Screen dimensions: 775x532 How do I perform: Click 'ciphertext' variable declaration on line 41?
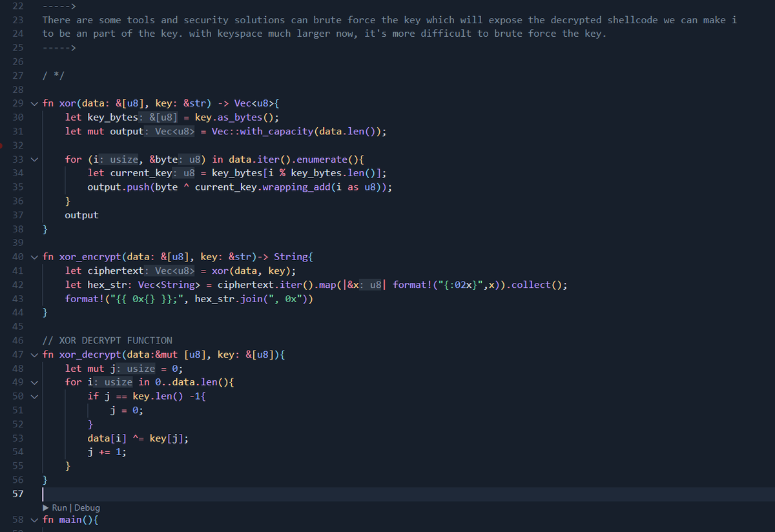pyautogui.click(x=116, y=271)
